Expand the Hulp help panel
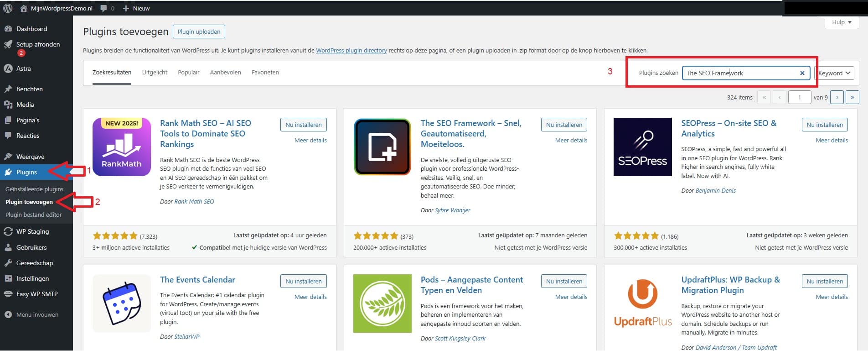Image resolution: width=868 pixels, height=356 pixels. click(842, 22)
